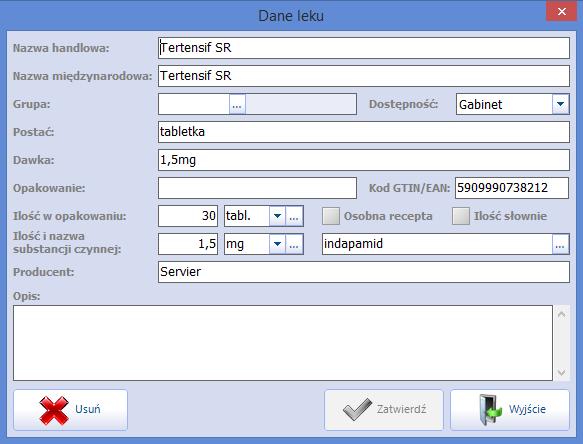Click the Opis label
The height and width of the screenshot is (444, 583).
click(x=26, y=296)
